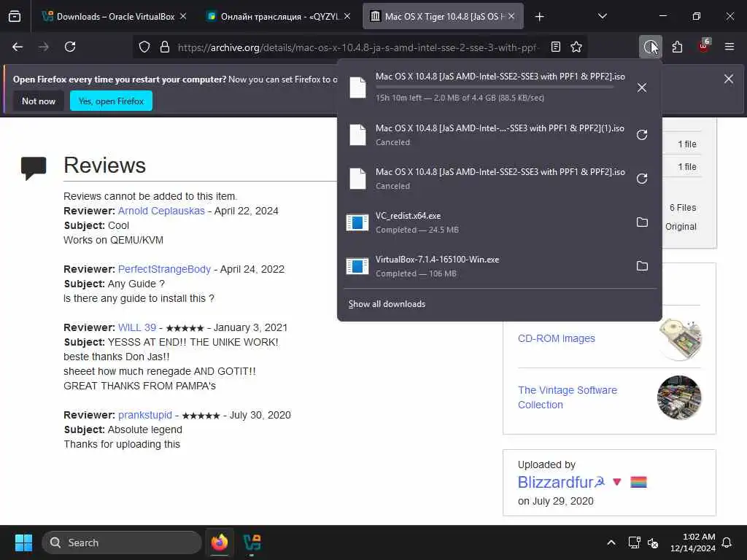Switch to the Онлайн трансляция tab

278,17
